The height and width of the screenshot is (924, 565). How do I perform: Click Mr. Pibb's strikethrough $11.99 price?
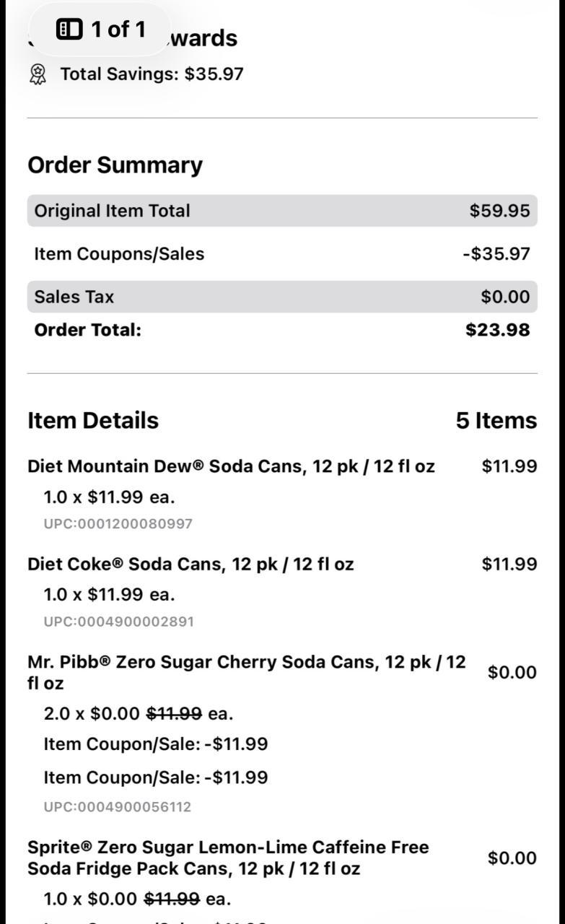(x=174, y=714)
